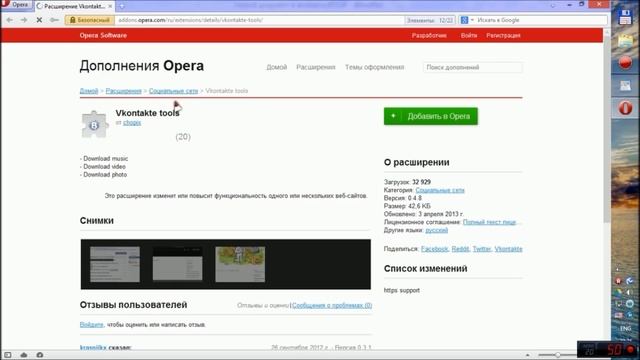Open the Разработчик header link
This screenshot has width=640, height=360.
(429, 36)
